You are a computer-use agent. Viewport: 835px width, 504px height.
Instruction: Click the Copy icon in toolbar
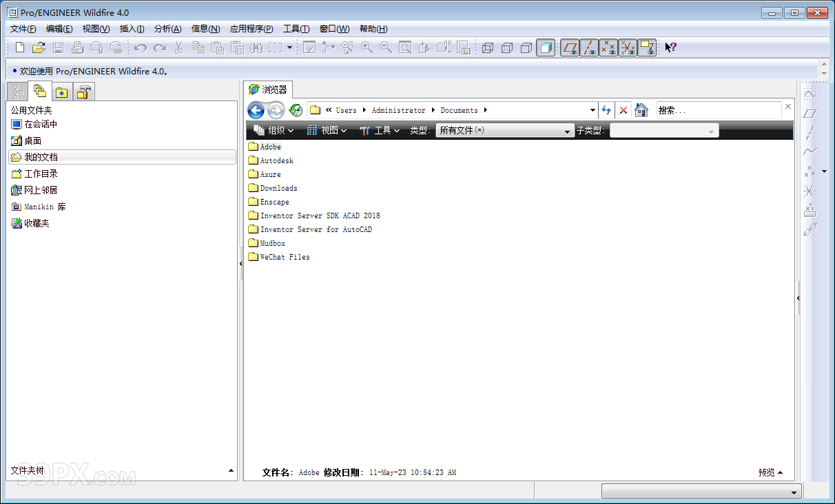[x=198, y=48]
